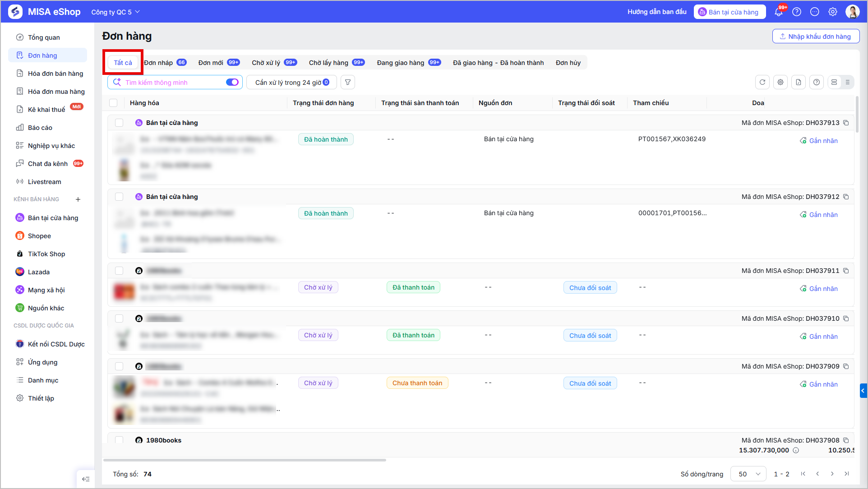Copy order code DH037913
This screenshot has height=489, width=868.
846,123
